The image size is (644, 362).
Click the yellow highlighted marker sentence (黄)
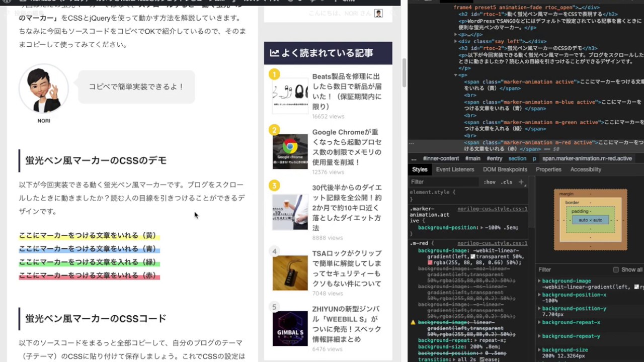(x=89, y=235)
